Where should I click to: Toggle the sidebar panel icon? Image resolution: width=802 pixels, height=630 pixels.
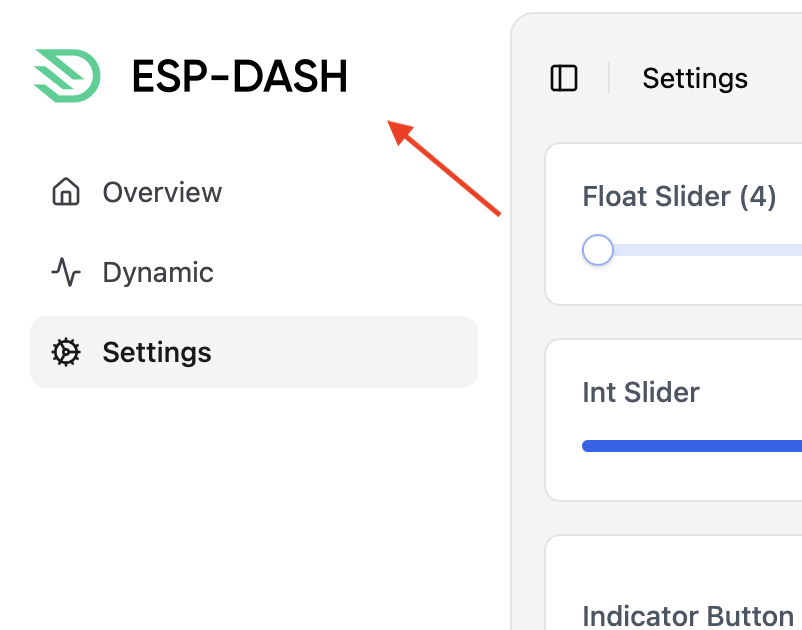[564, 78]
